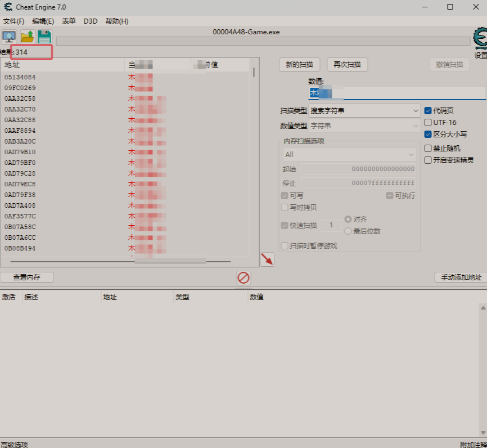This screenshot has width=487, height=448.
Task: Select result address 0B08B494
Action: 20,248
